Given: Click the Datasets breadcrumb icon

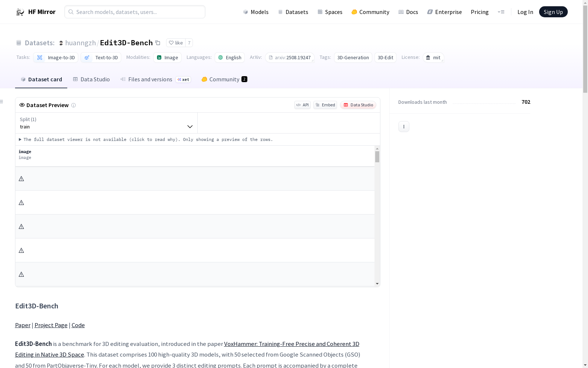Looking at the screenshot, I should pyautogui.click(x=19, y=43).
